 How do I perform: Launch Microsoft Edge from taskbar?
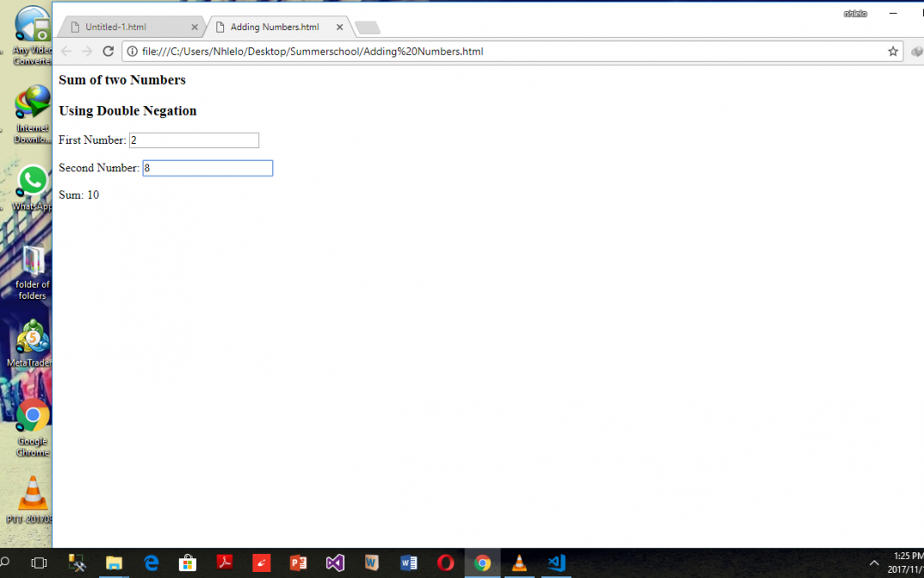click(151, 563)
